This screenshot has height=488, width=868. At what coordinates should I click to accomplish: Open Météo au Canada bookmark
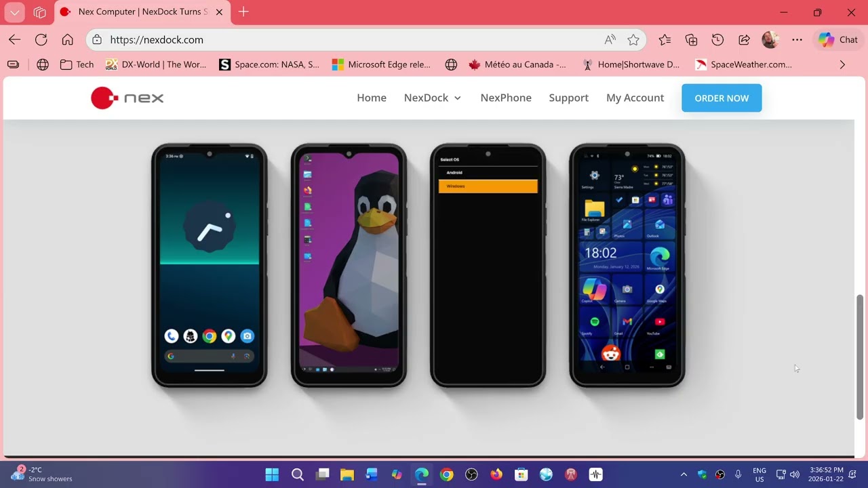point(517,65)
